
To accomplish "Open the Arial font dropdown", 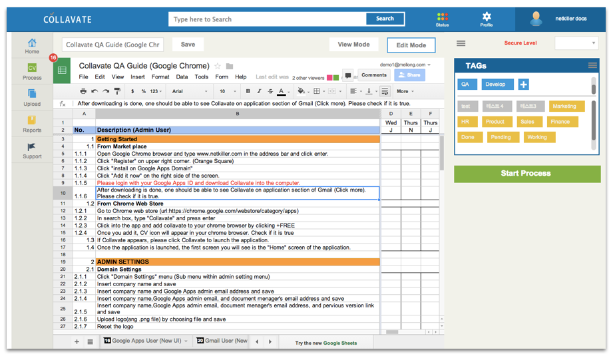I will (x=190, y=91).
